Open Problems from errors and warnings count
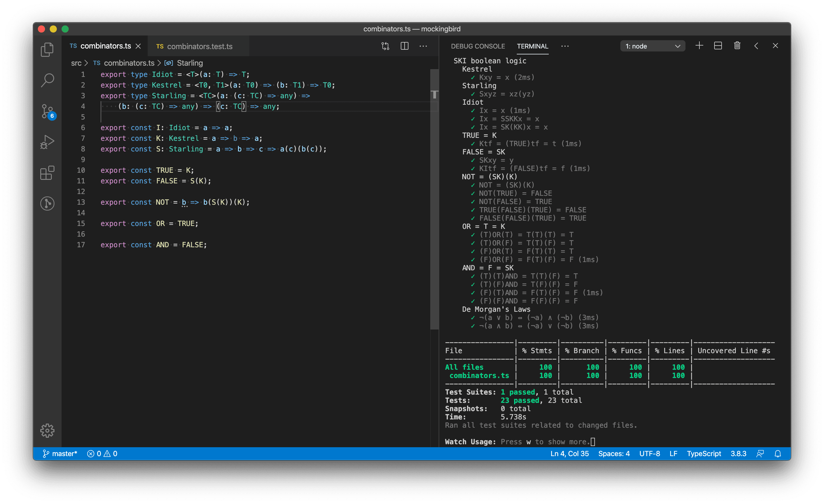 coord(102,453)
